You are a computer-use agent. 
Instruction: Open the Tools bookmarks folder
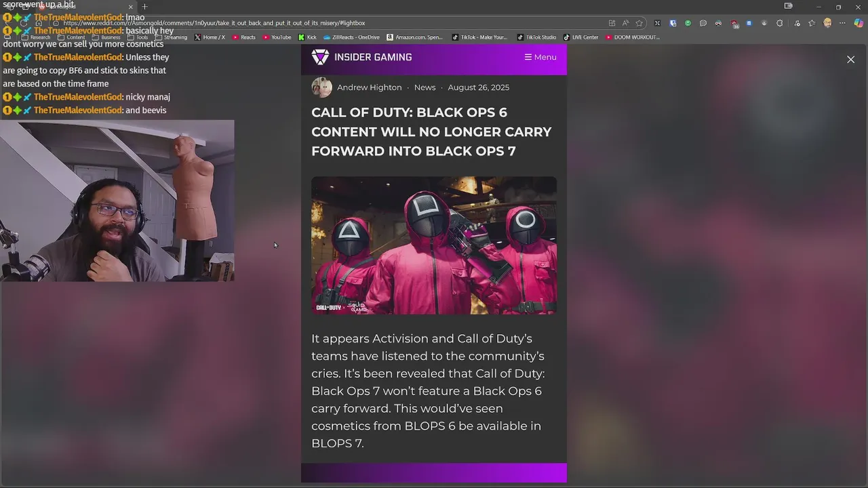[x=138, y=37]
